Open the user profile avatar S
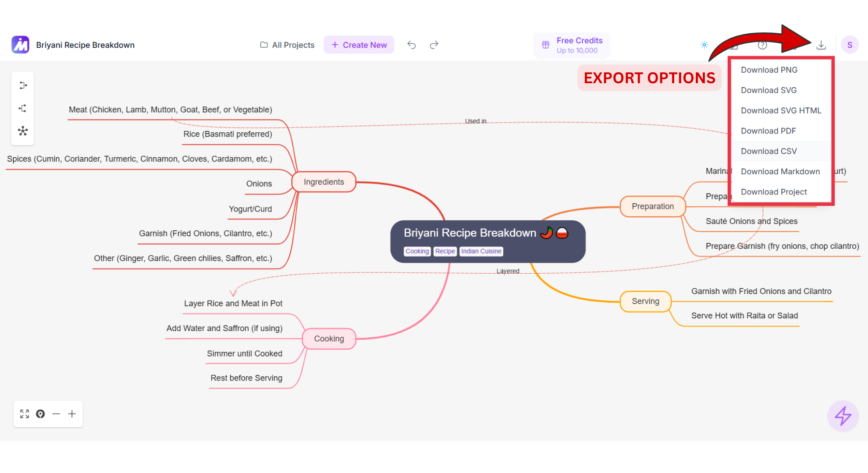Viewport: 868px width, 473px height. [850, 45]
